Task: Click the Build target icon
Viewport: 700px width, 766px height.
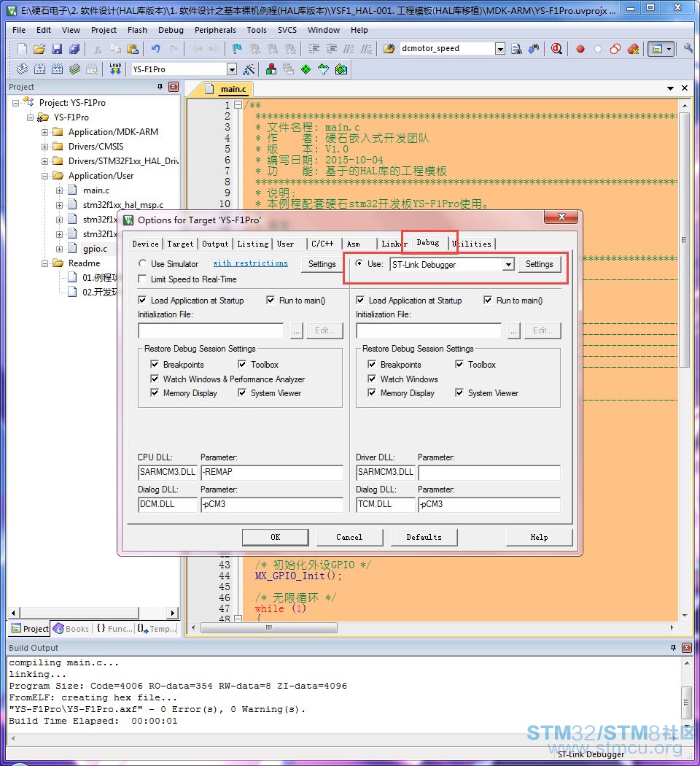Action: 39,69
